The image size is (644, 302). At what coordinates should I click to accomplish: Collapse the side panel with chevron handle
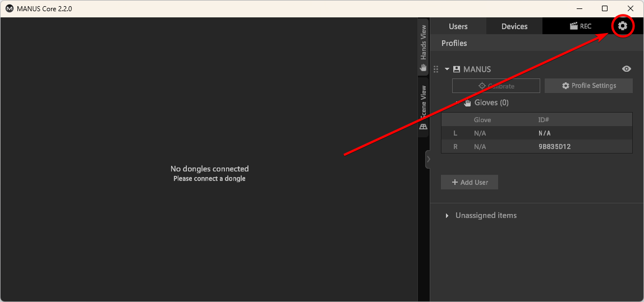(x=428, y=159)
